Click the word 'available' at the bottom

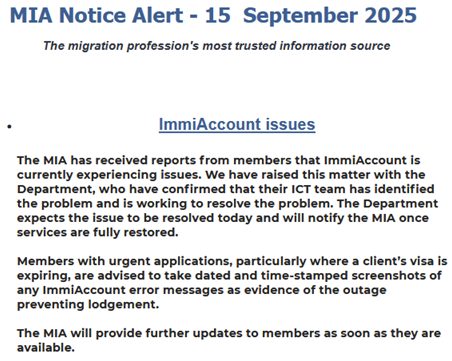(45, 348)
